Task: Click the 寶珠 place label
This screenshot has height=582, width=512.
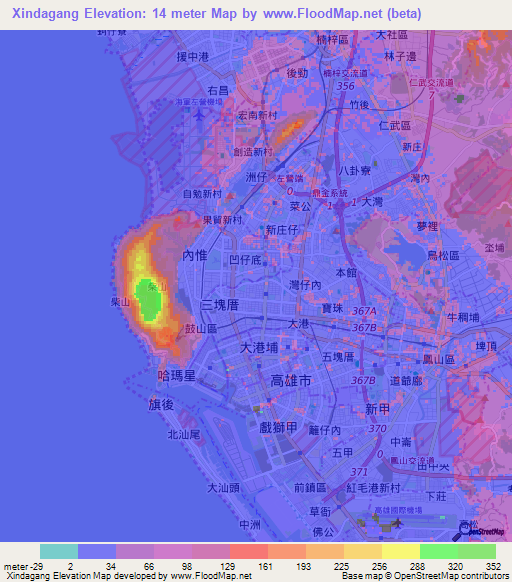Action: (333, 308)
